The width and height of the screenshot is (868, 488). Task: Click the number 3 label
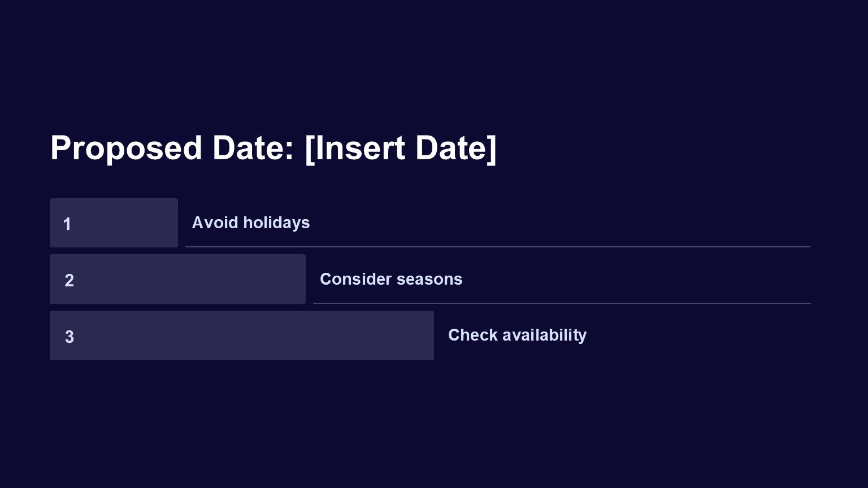(x=69, y=337)
